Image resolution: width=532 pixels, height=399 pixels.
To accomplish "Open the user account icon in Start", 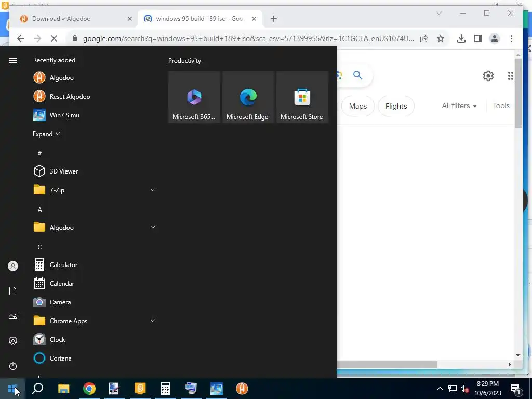I will 13,266.
